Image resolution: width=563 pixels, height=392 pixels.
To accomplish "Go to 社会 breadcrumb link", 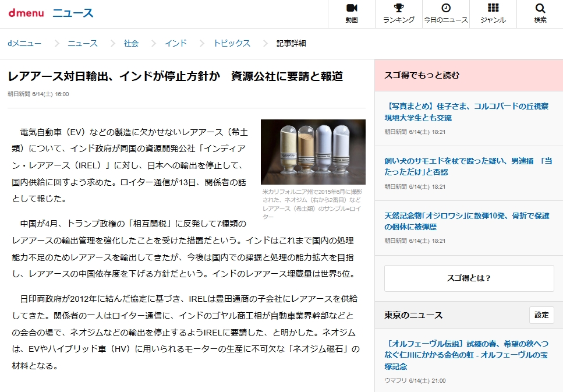I will [131, 44].
